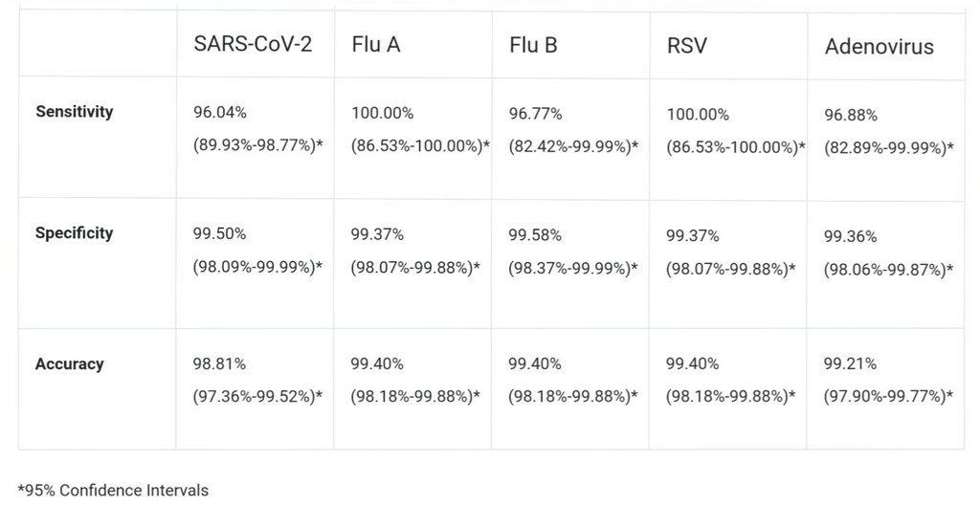The height and width of the screenshot is (527, 980).
Task: Click SARS-CoV-2 specificity value 99.50%
Action: pos(220,235)
